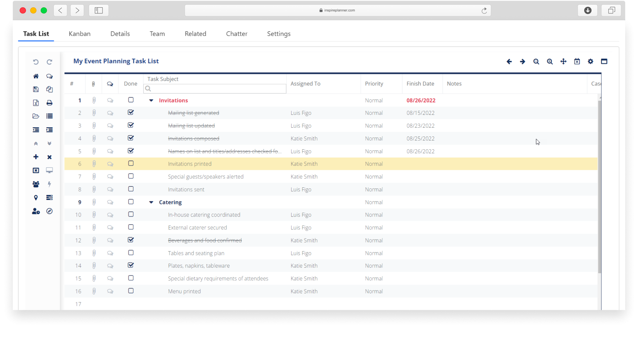Open the Chatter tab

tap(236, 34)
